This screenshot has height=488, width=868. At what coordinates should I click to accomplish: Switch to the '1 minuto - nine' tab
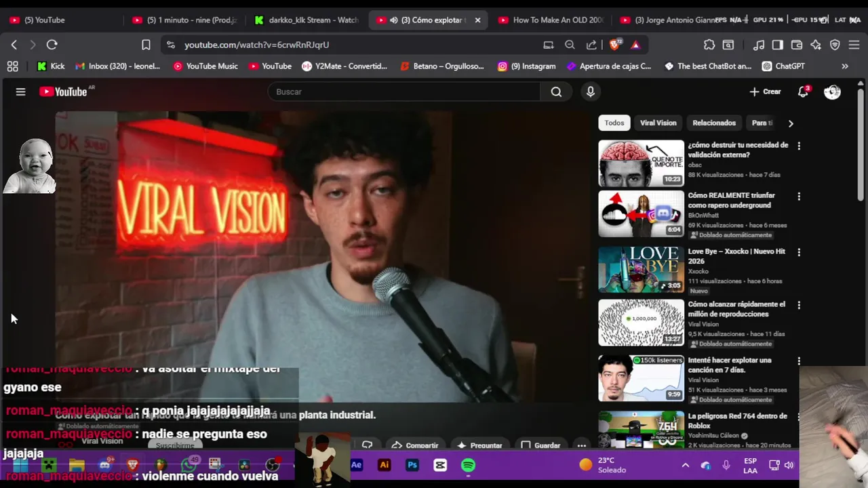pyautogui.click(x=186, y=20)
